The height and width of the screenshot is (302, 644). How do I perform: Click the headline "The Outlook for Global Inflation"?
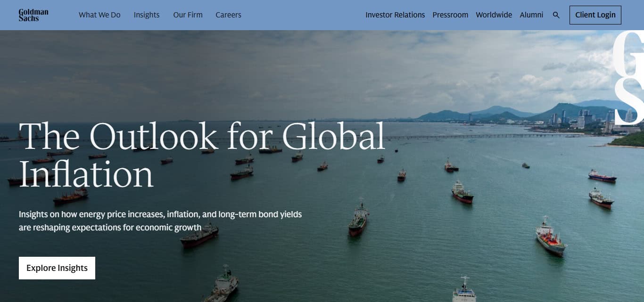pos(202,155)
